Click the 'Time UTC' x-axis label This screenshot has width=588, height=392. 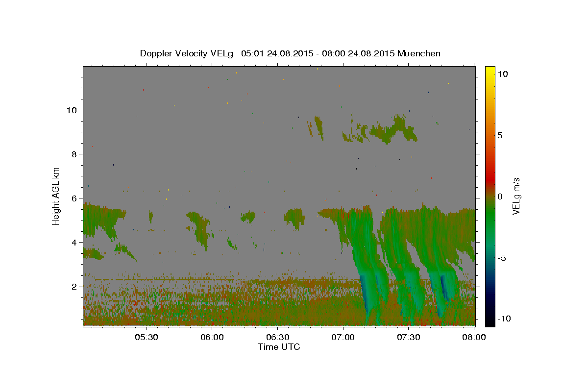279,347
